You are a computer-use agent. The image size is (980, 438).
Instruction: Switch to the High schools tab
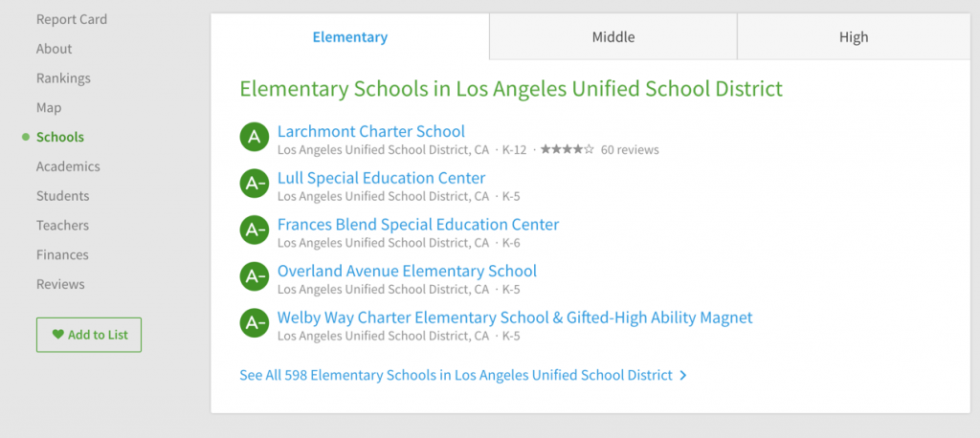[854, 37]
